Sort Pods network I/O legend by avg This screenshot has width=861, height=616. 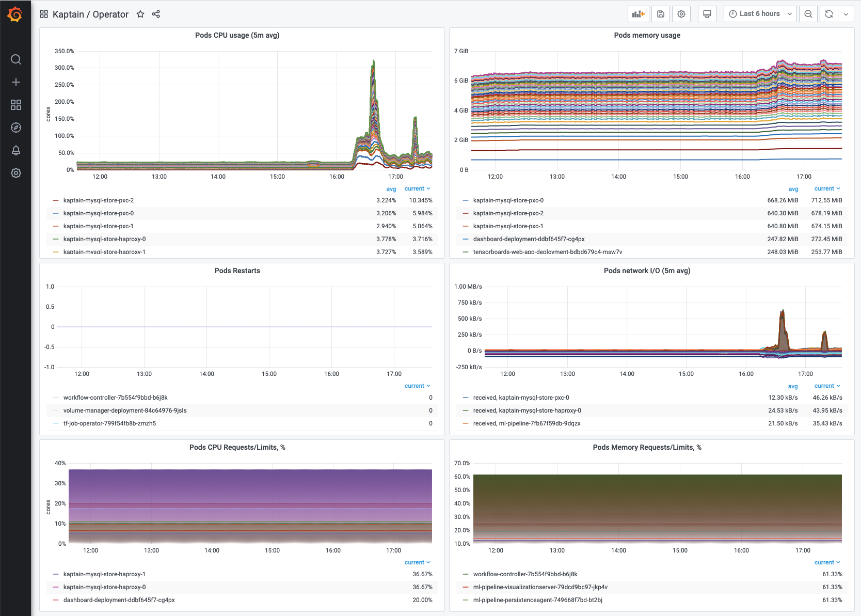[x=793, y=386]
